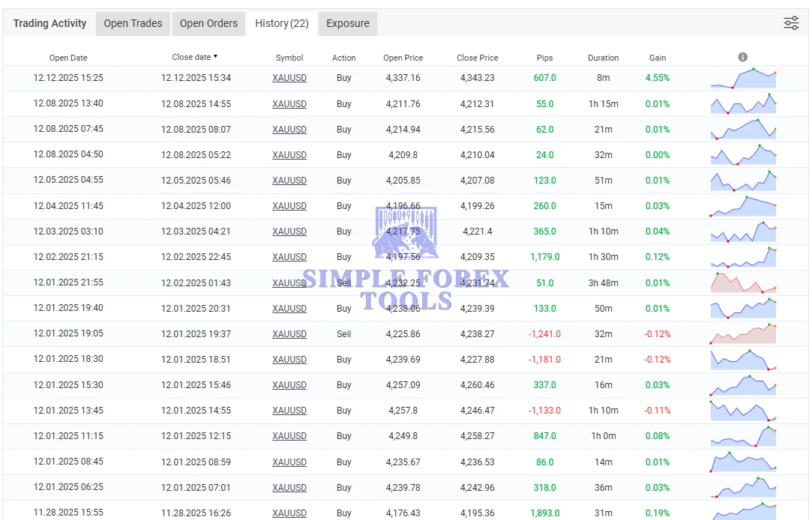The image size is (812, 520).
Task: Click the red sparkline for the 3h 48m Sell trade
Action: coord(743,283)
